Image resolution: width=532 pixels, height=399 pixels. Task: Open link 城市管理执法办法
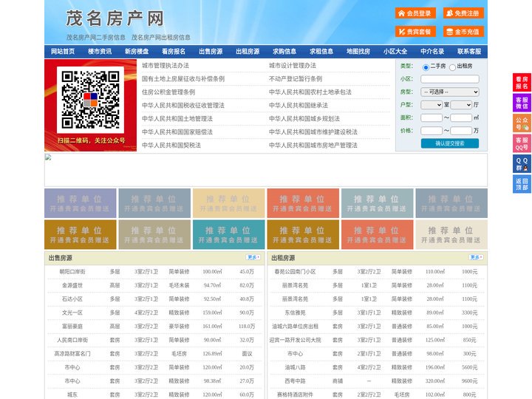pos(166,66)
